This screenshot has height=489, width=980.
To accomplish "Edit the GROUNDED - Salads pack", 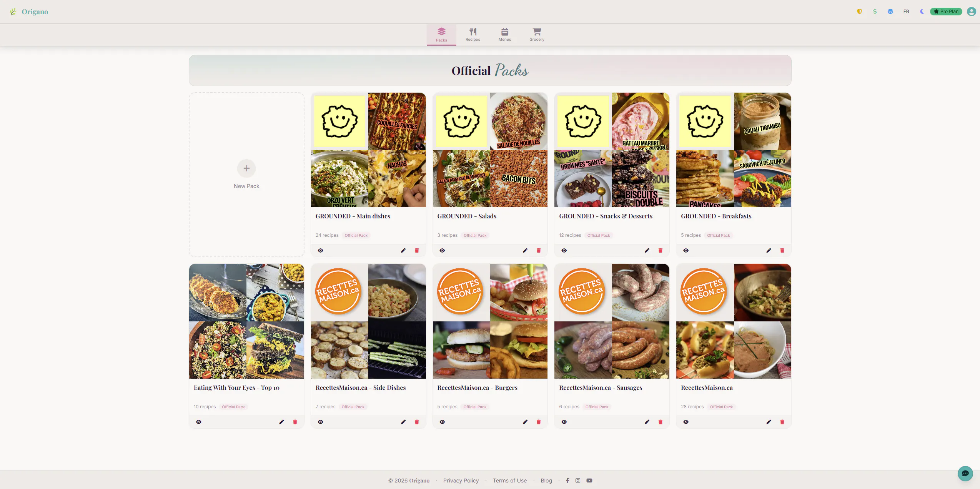I will coord(525,251).
